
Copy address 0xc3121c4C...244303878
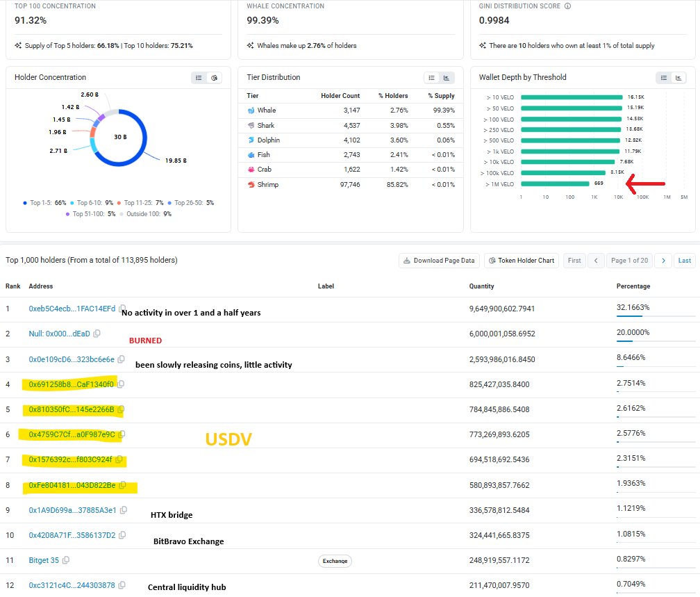pos(122,585)
